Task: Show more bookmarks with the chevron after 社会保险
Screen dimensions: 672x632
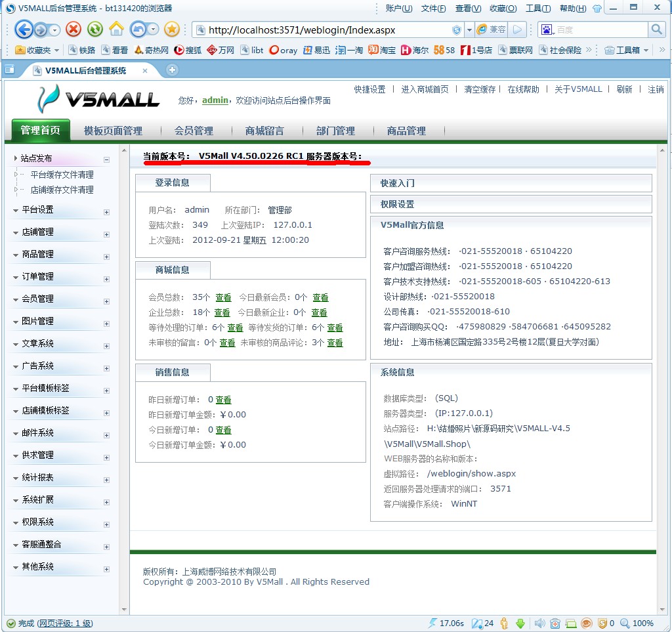Action: 589,50
